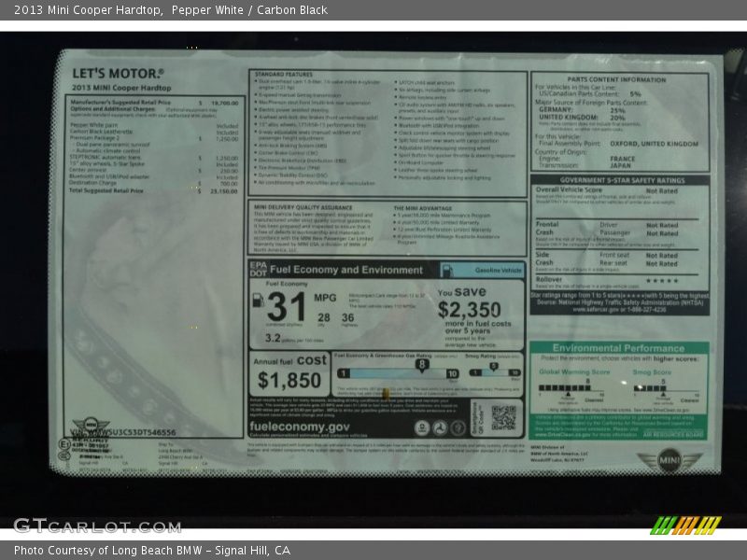
Task: Click the VIN number at the sticker's bottom left
Action: pos(123,432)
